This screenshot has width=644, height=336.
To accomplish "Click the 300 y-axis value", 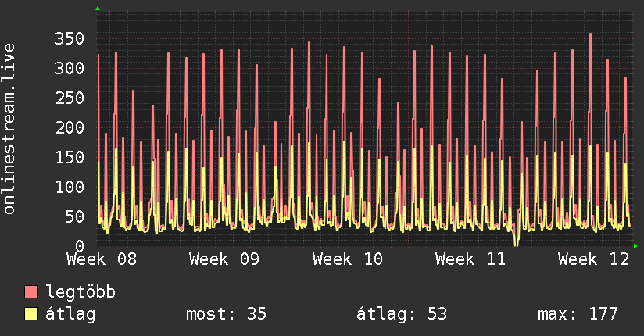I will 70,68.
